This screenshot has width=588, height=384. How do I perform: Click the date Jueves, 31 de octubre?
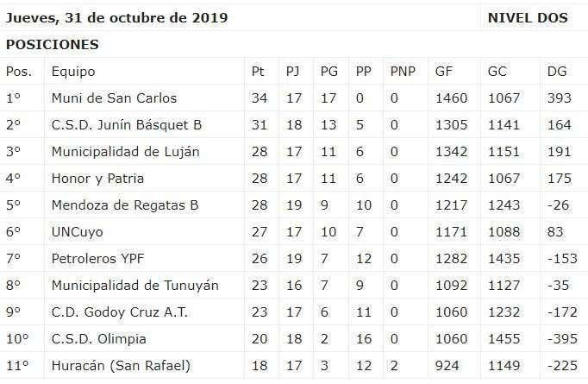90,18
